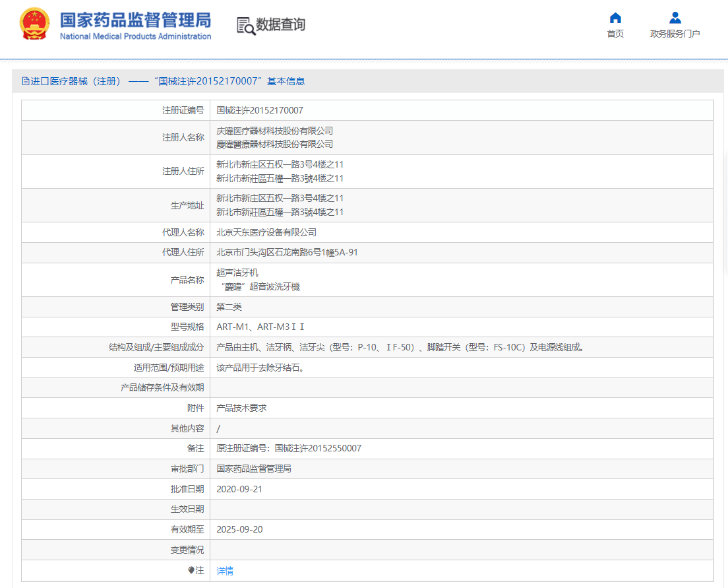Open the 政务服务门户 user icon
Viewport: 728px width, 588px height.
[675, 18]
